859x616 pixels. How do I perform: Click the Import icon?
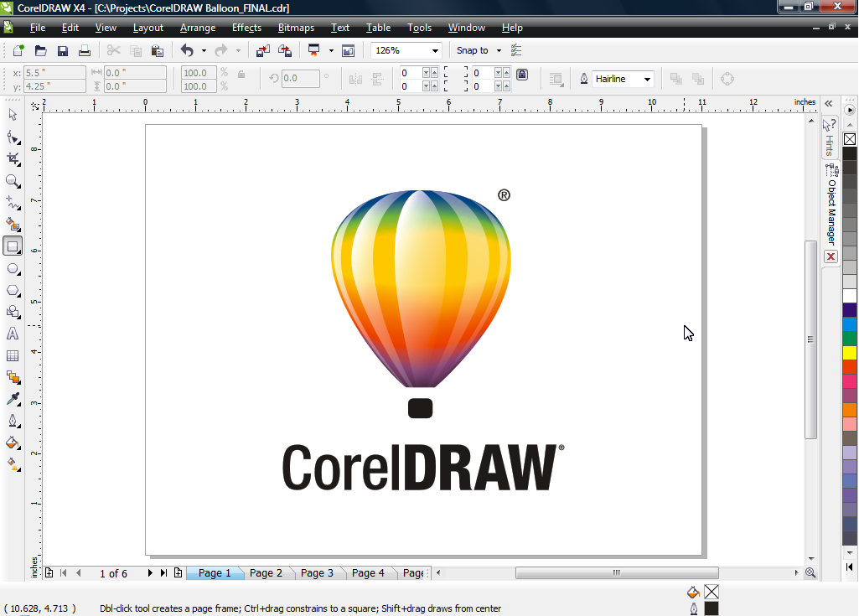(263, 50)
